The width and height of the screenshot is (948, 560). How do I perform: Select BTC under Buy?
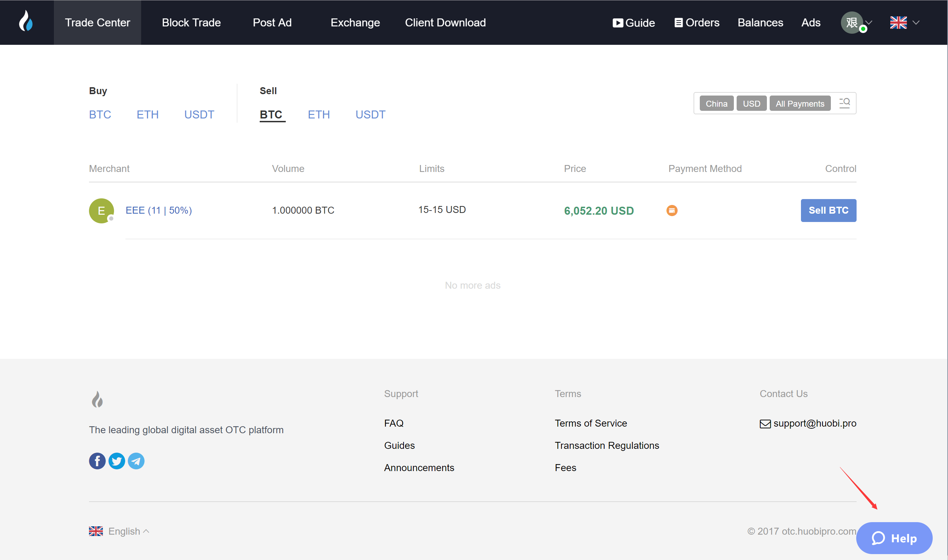[100, 114]
